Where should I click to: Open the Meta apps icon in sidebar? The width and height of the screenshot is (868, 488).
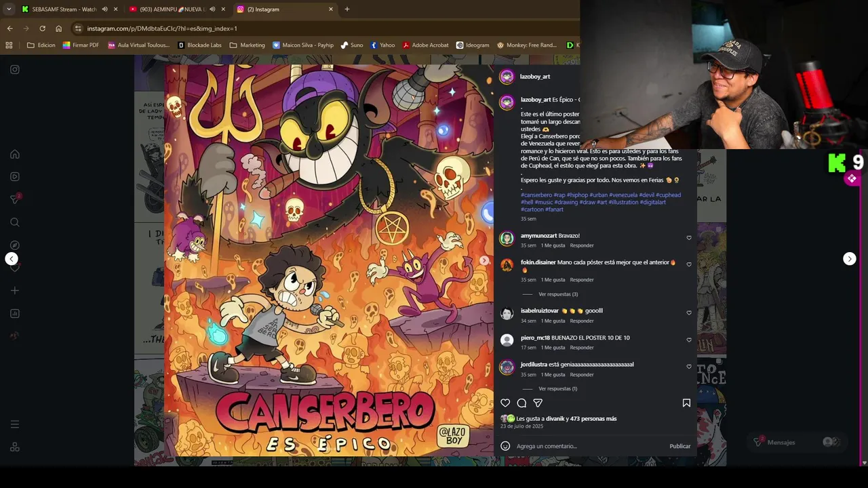pyautogui.click(x=14, y=447)
